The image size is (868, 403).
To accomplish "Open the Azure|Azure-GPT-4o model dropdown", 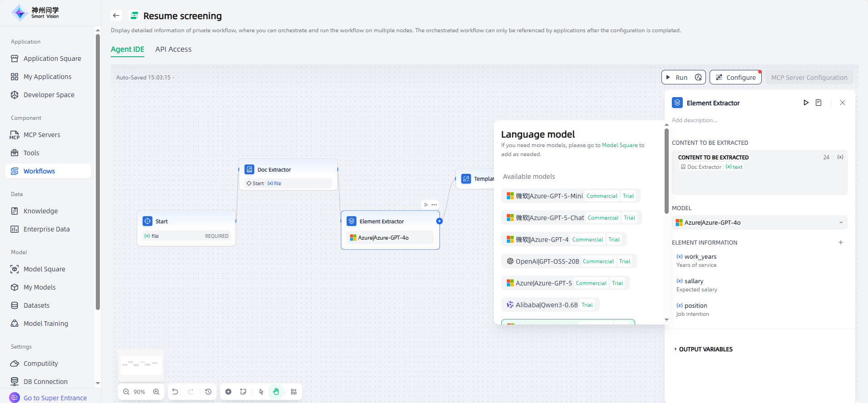I will tap(759, 222).
